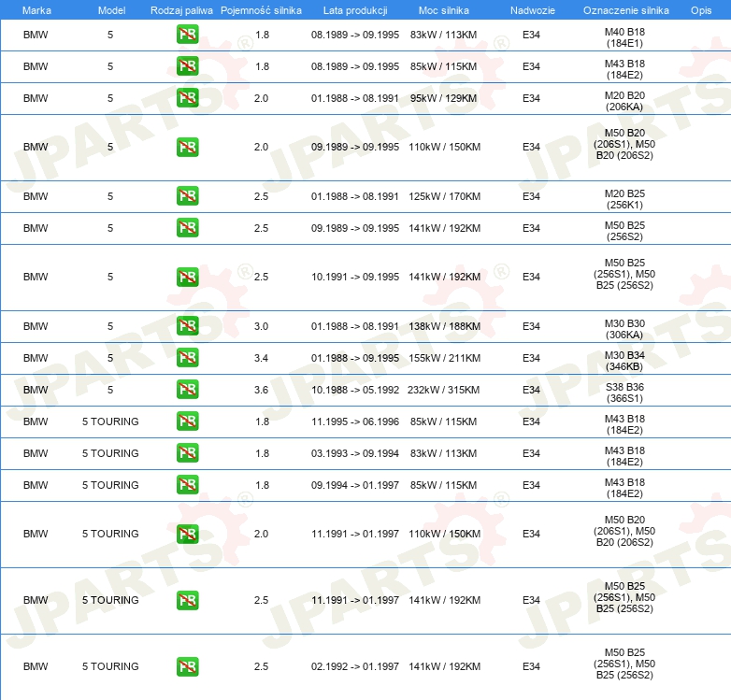Viewport: 731px width, 700px height.
Task: Click petrol icon in 02.1992 -> 01.1997 Touring row
Action: 187,666
